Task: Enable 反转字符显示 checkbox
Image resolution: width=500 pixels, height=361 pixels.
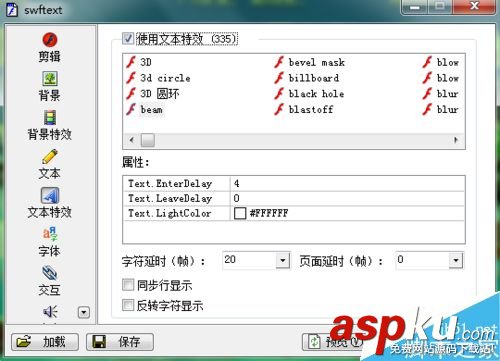Action: click(x=128, y=305)
